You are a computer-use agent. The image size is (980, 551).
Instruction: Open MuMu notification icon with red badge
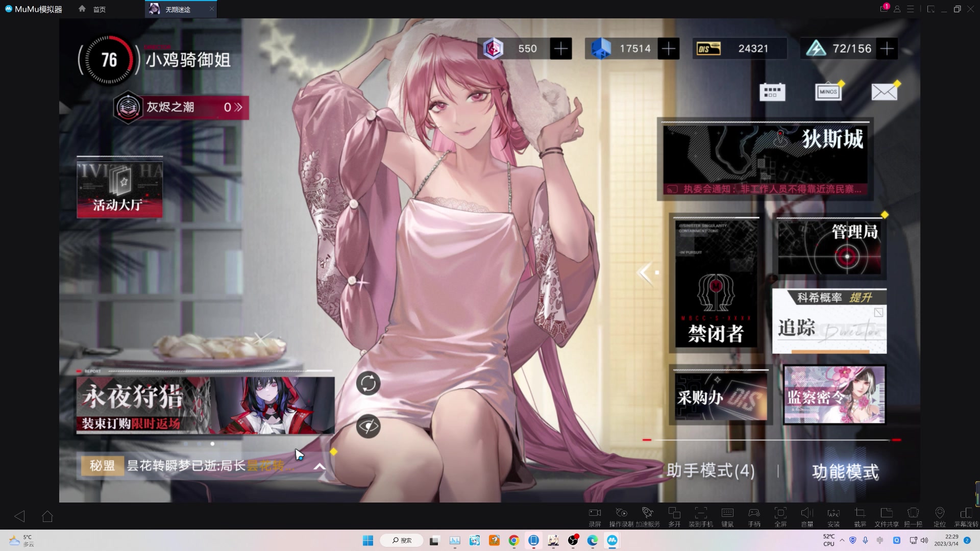(x=884, y=9)
